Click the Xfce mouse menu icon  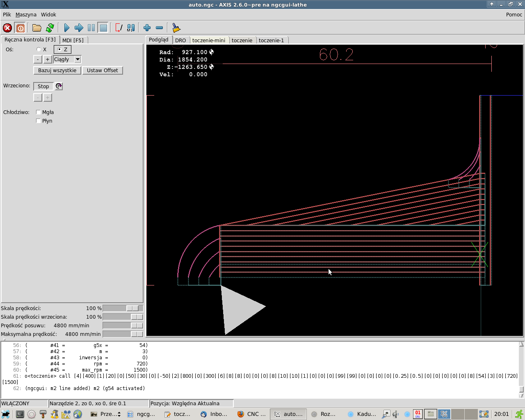coord(5,414)
